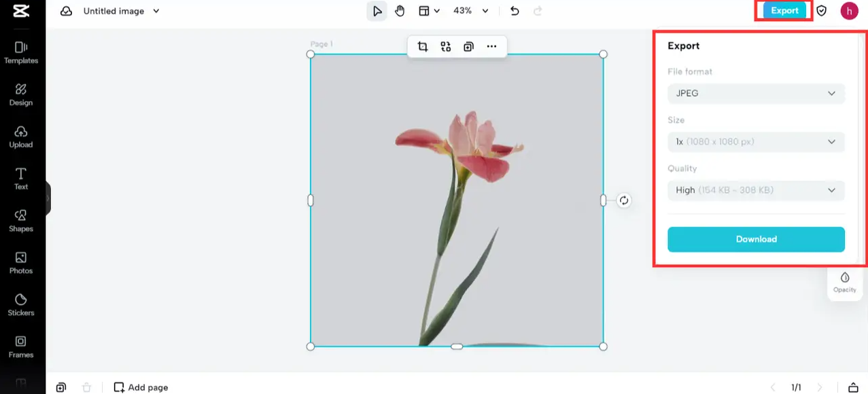Viewport: 868px width, 394px height.
Task: Go to the previous page arrow
Action: tap(773, 387)
